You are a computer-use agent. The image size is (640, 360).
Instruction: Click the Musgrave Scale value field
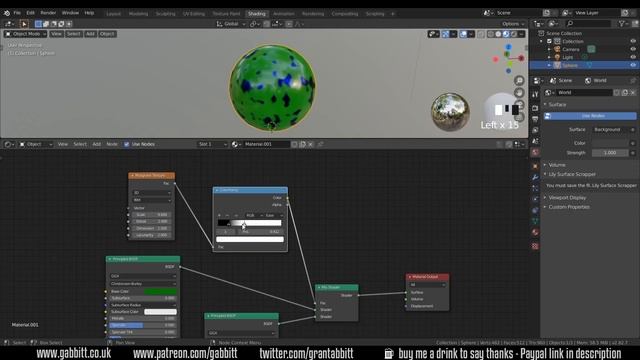click(x=151, y=215)
